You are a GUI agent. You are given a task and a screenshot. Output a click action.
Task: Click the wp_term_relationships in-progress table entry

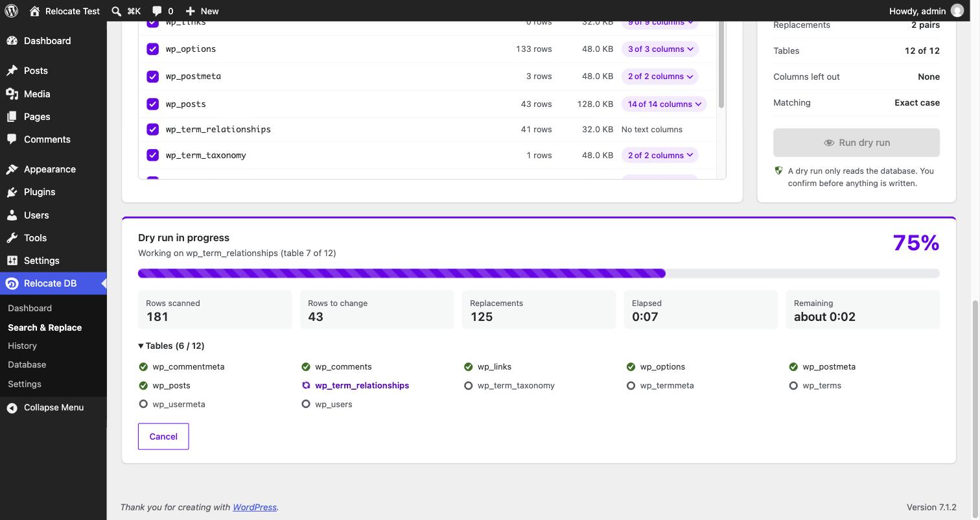coord(355,385)
